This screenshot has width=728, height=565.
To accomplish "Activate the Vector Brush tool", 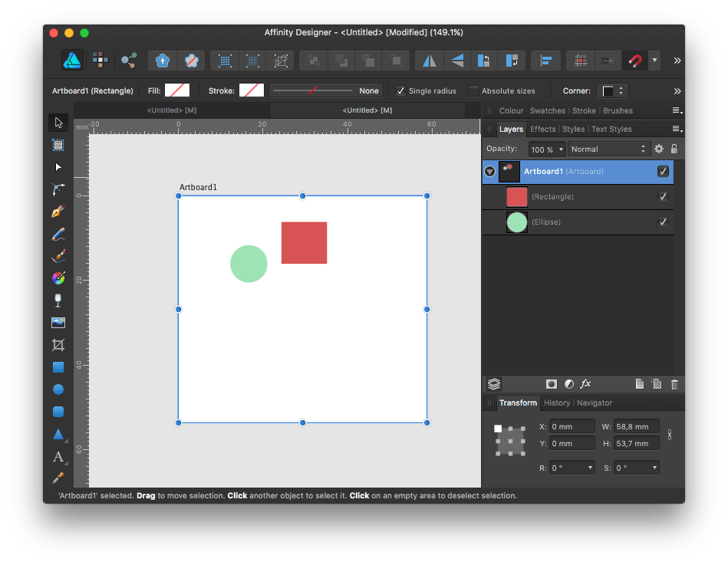I will coord(58,256).
